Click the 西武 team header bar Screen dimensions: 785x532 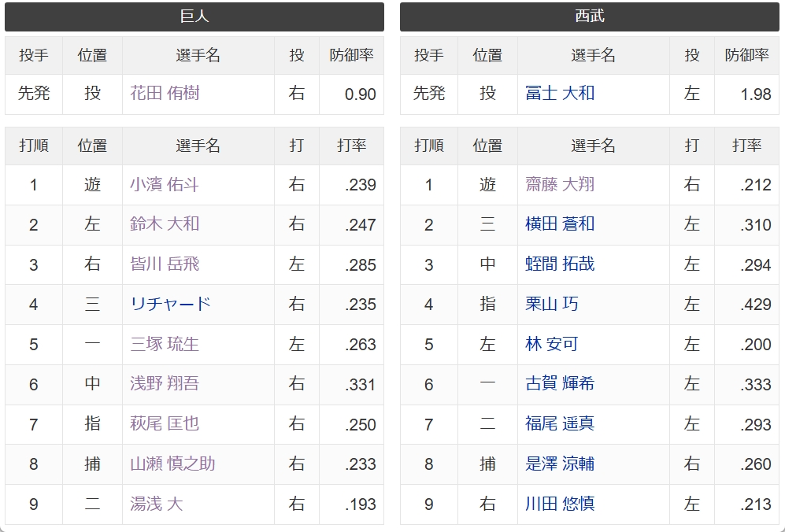click(589, 17)
